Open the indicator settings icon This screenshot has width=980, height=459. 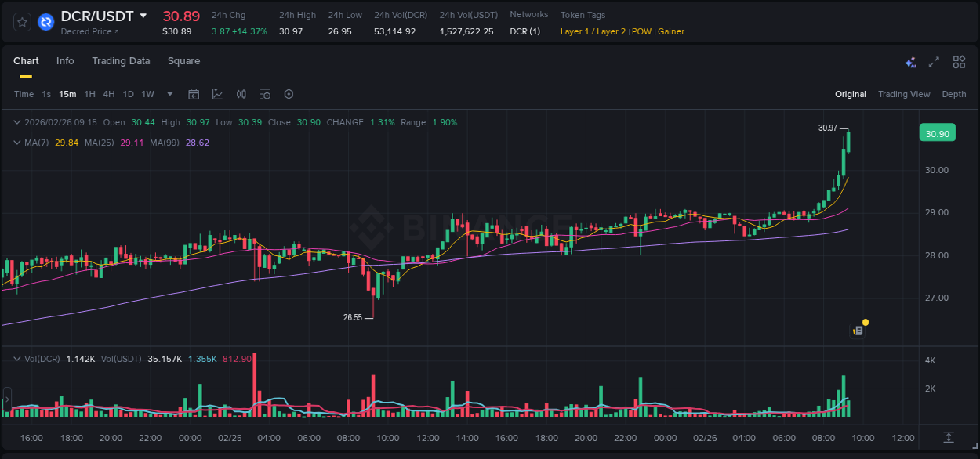264,94
